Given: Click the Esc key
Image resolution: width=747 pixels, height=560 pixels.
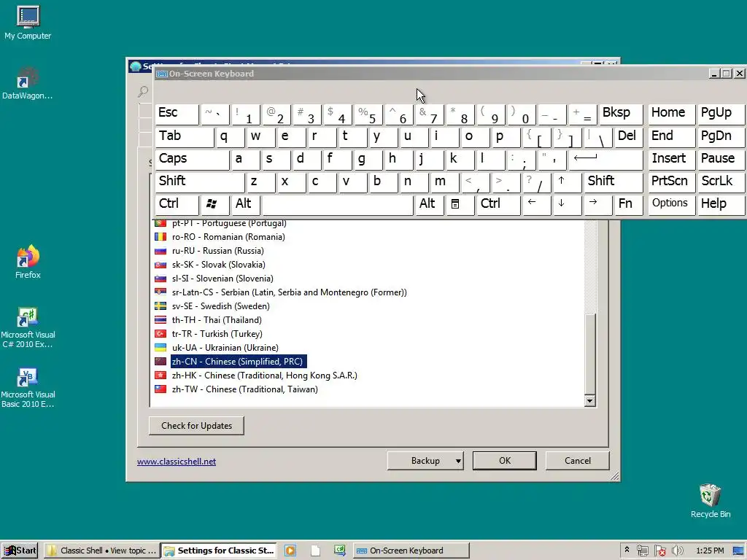Looking at the screenshot, I should [x=177, y=114].
